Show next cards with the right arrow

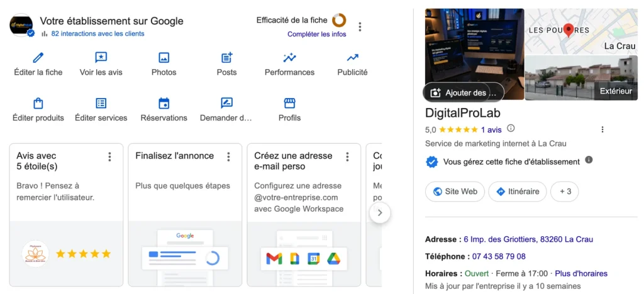pos(380,213)
